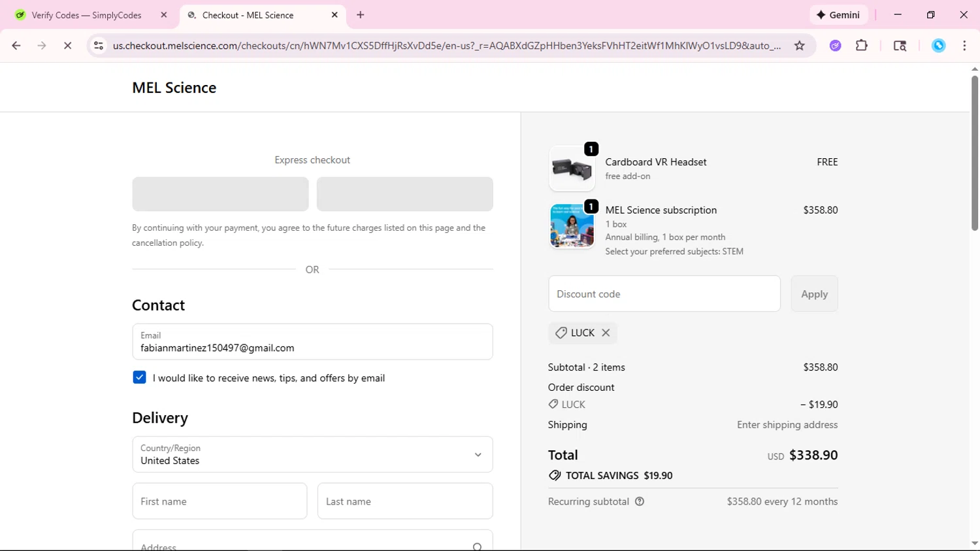This screenshot has width=980, height=551.
Task: Focus the Last name field
Action: pos(405,501)
